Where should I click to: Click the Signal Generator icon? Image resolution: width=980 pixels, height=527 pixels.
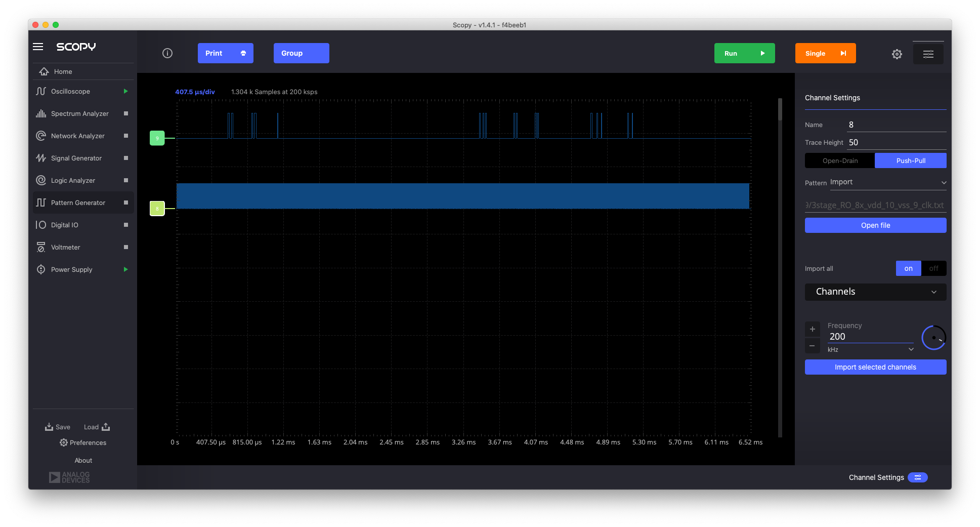click(x=41, y=158)
